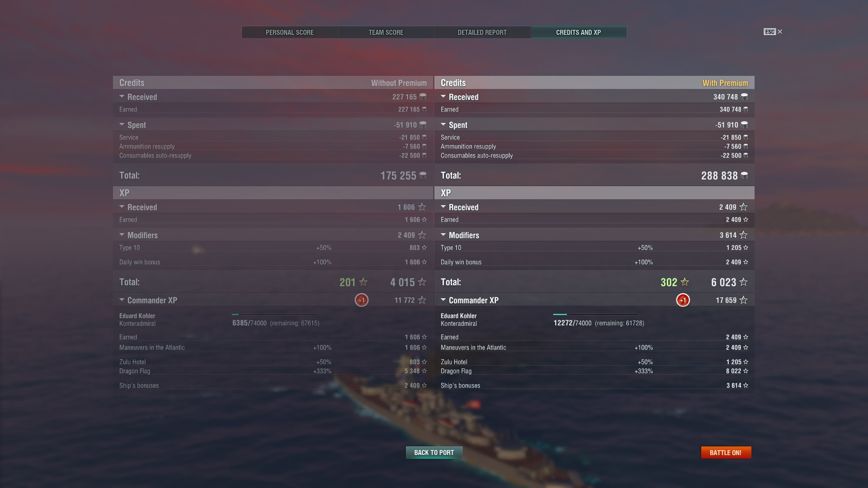
Task: Open the Detailed Report tab
Action: coord(482,33)
